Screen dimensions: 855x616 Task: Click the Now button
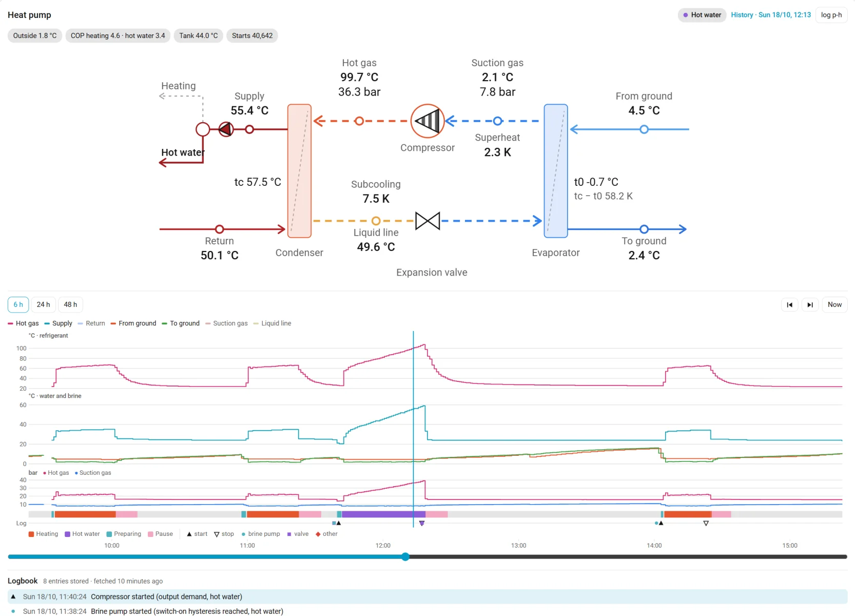tap(834, 304)
